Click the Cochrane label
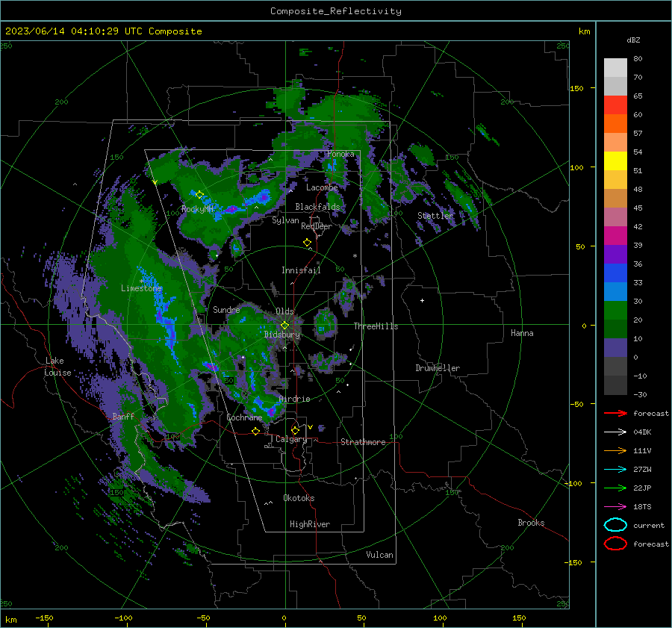This screenshot has height=628, width=672. click(x=244, y=417)
